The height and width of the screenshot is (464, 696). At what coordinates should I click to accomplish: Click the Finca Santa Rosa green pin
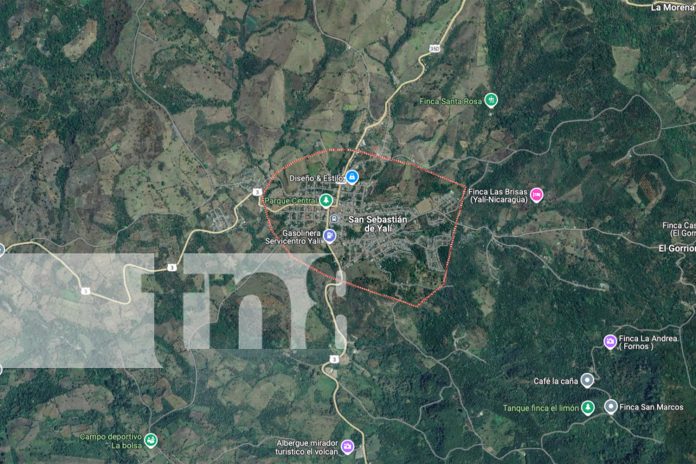[x=490, y=100]
